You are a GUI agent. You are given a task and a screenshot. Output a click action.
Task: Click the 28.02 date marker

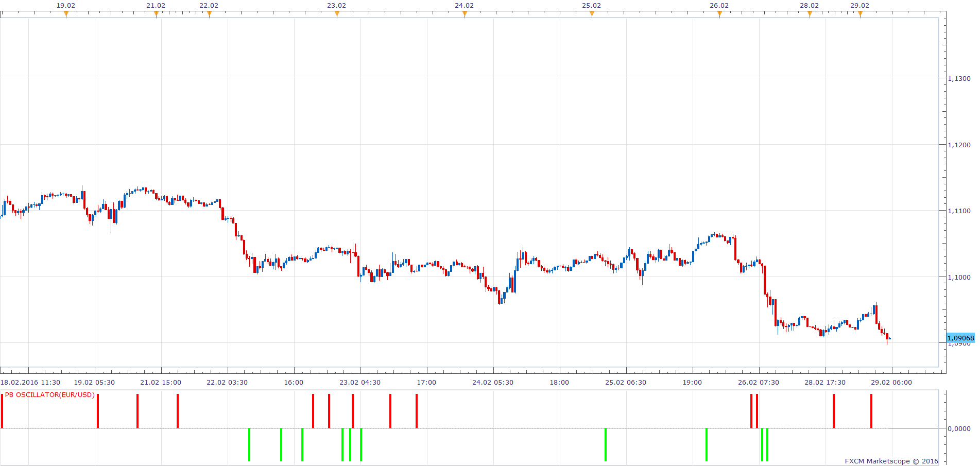click(x=810, y=6)
